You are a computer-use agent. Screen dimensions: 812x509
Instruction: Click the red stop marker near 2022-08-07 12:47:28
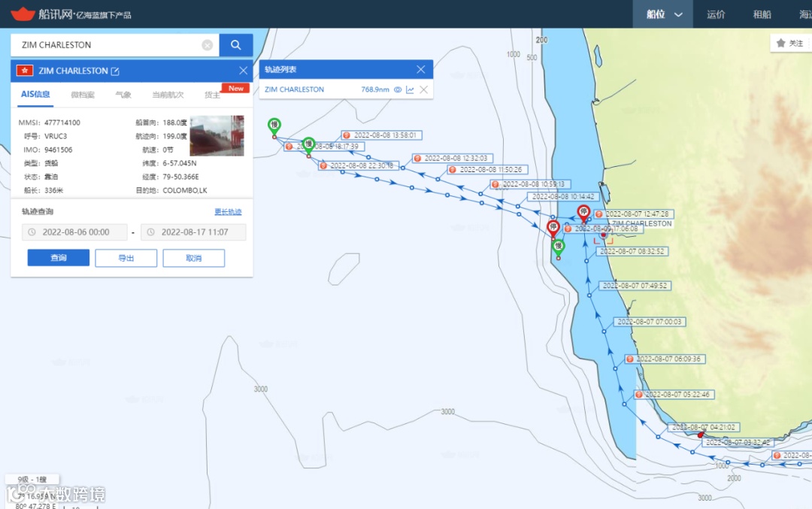click(583, 212)
